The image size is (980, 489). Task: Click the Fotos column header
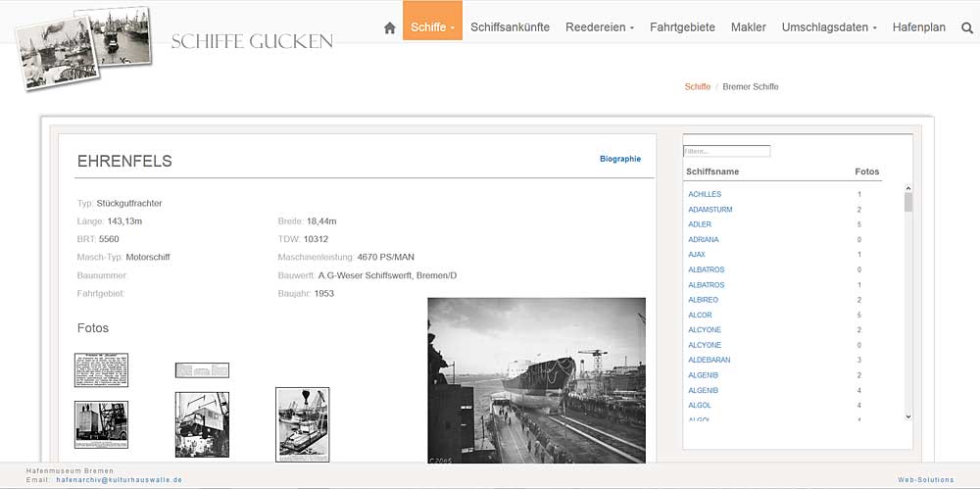[867, 171]
